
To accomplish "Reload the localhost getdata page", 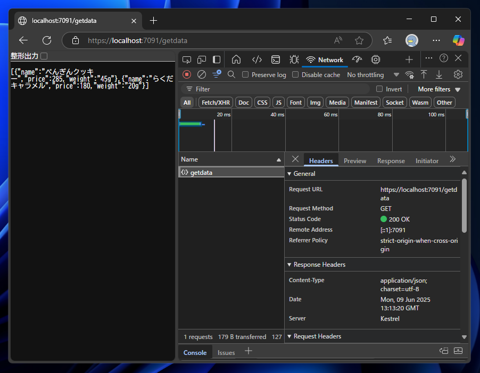I will [47, 40].
